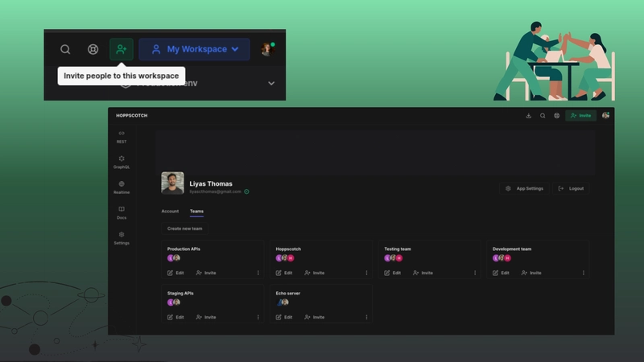644x362 pixels.
Task: Edit the Testing team
Action: click(393, 273)
